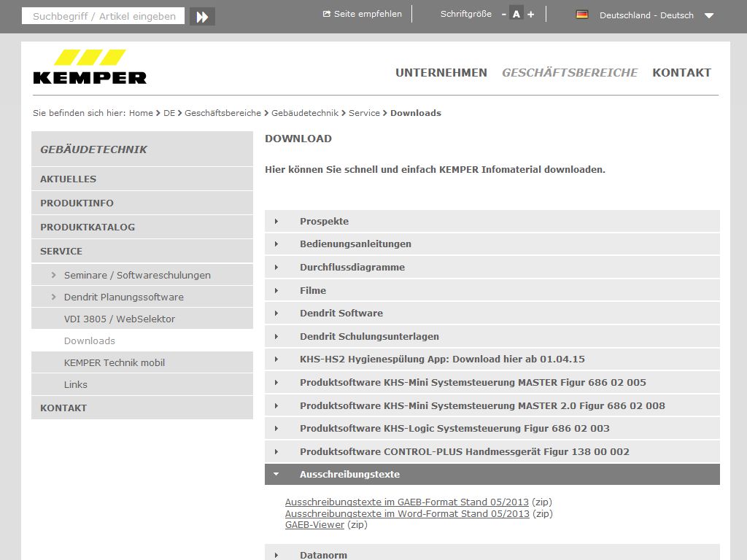Select SERVICE in the sidebar
The width and height of the screenshot is (747, 560).
pos(142,251)
